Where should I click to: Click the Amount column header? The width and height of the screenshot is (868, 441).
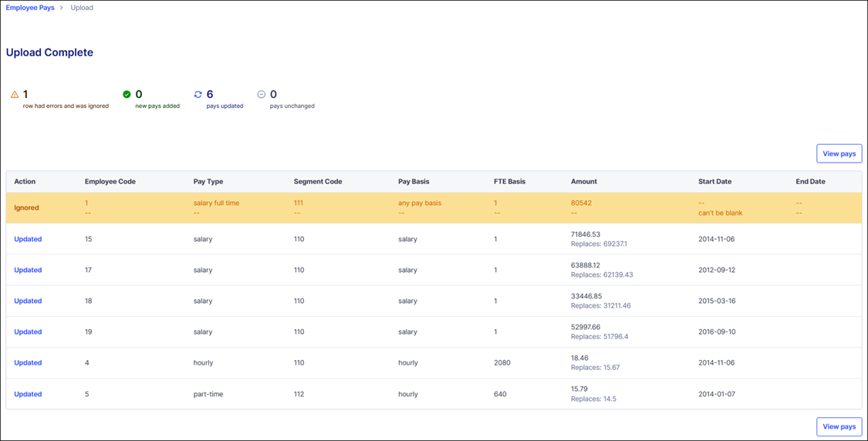point(583,182)
